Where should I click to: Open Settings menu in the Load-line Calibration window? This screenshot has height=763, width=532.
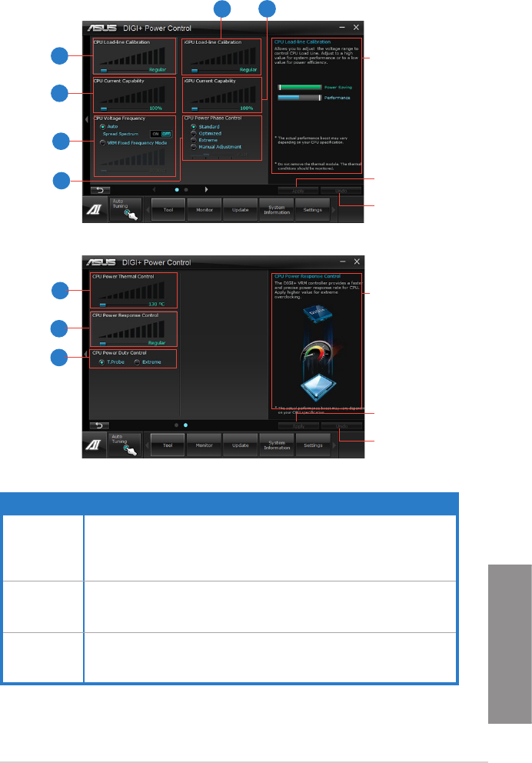pos(313,210)
